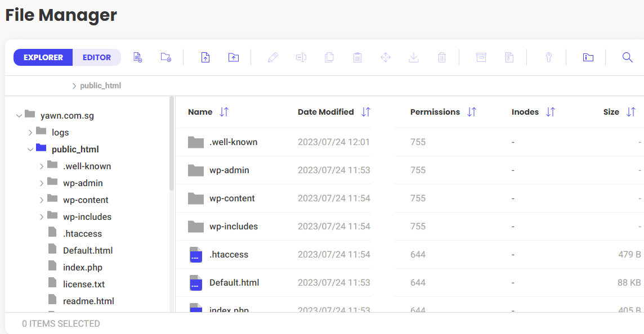Screen dimensions: 644x334
Task: Click the Size column header
Action: coord(611,112)
